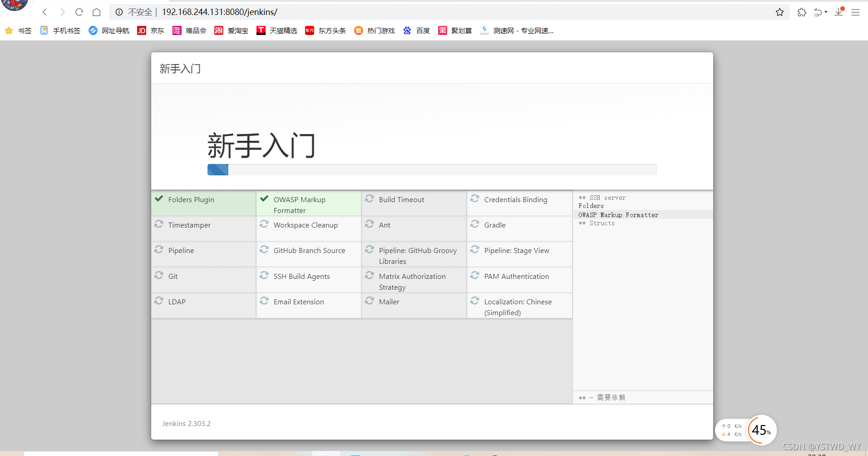Image resolution: width=868 pixels, height=456 pixels.
Task: Click the browser forward arrow
Action: point(63,12)
